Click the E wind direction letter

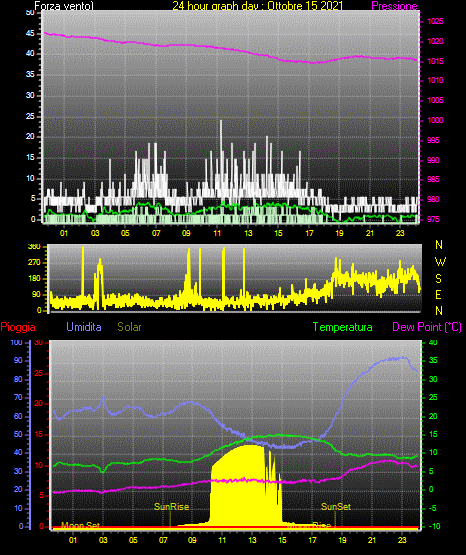438,294
